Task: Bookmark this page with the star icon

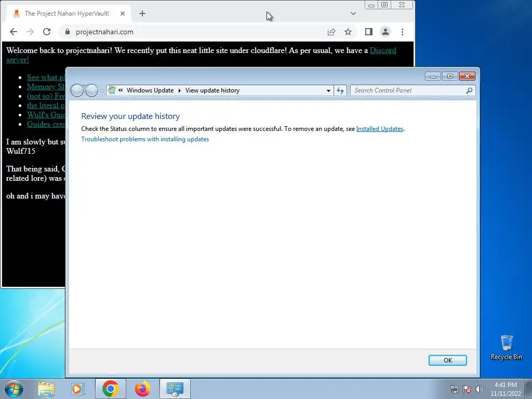Action: [348, 32]
